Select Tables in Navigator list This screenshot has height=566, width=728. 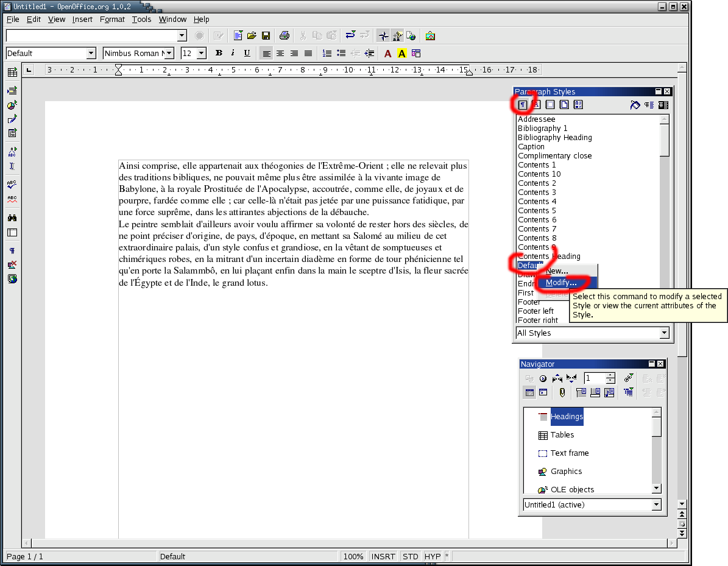pyautogui.click(x=562, y=434)
